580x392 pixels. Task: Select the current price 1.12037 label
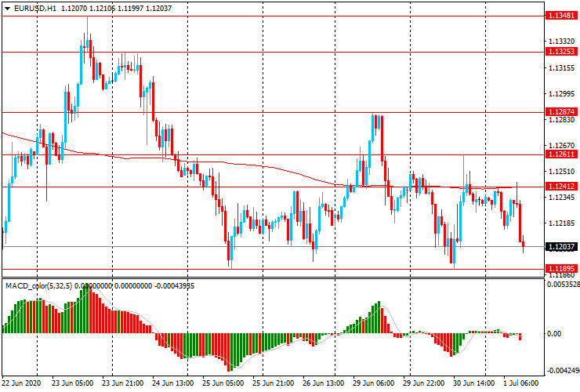561,246
